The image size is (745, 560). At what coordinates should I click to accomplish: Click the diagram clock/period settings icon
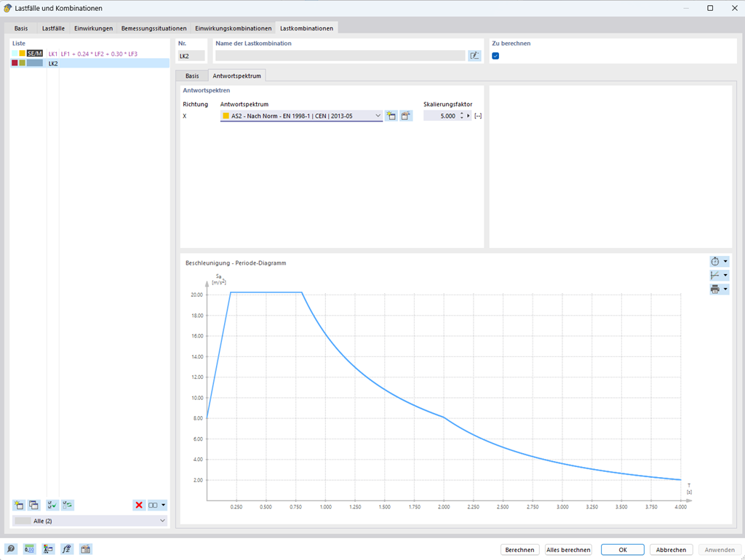pos(715,261)
